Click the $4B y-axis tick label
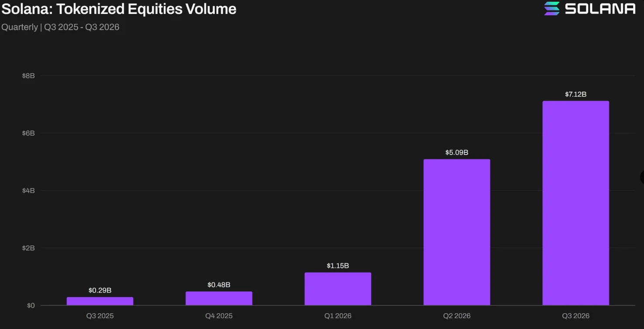The image size is (644, 329). click(28, 191)
